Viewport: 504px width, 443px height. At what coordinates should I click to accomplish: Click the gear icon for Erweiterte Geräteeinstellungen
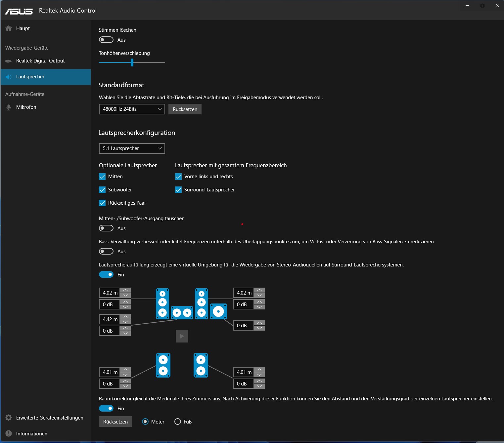click(9, 418)
